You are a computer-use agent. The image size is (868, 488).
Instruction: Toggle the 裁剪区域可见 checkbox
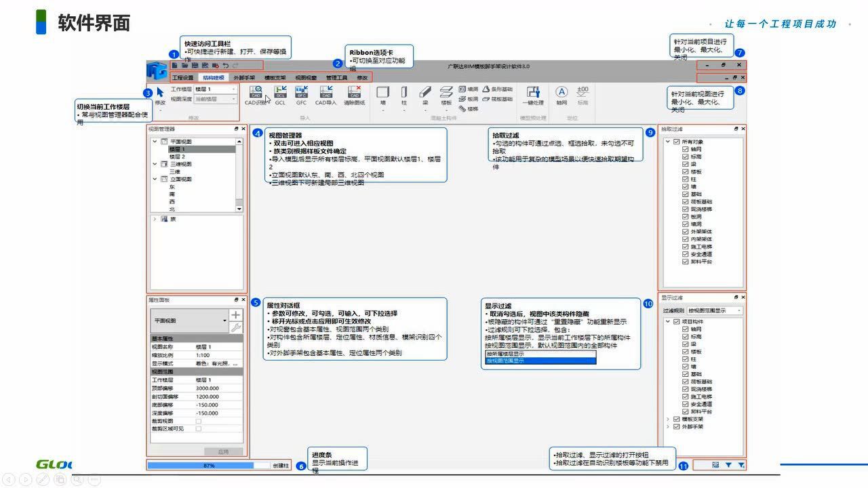[x=199, y=428]
